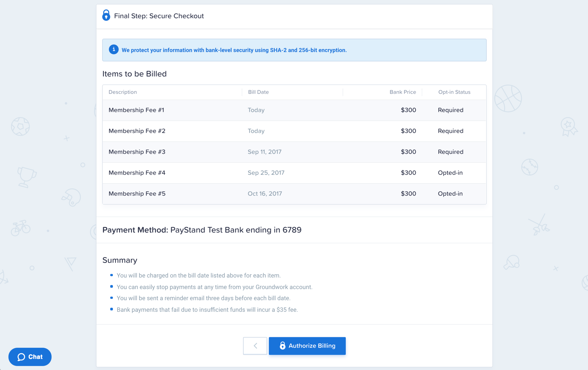Open the Chat widget

click(x=30, y=357)
